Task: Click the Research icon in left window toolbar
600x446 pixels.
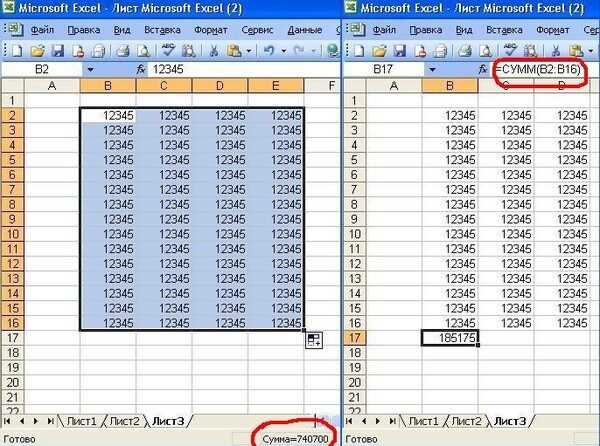Action: [189, 51]
